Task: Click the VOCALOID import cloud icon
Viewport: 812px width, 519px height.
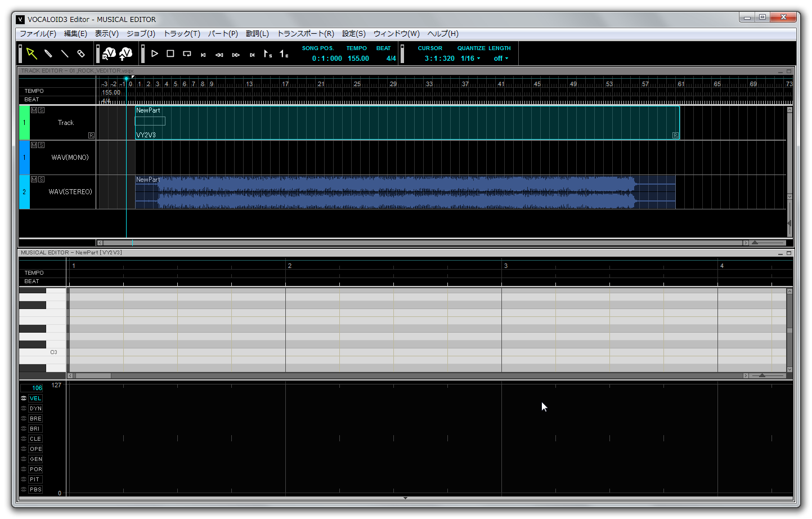Action: pos(109,53)
